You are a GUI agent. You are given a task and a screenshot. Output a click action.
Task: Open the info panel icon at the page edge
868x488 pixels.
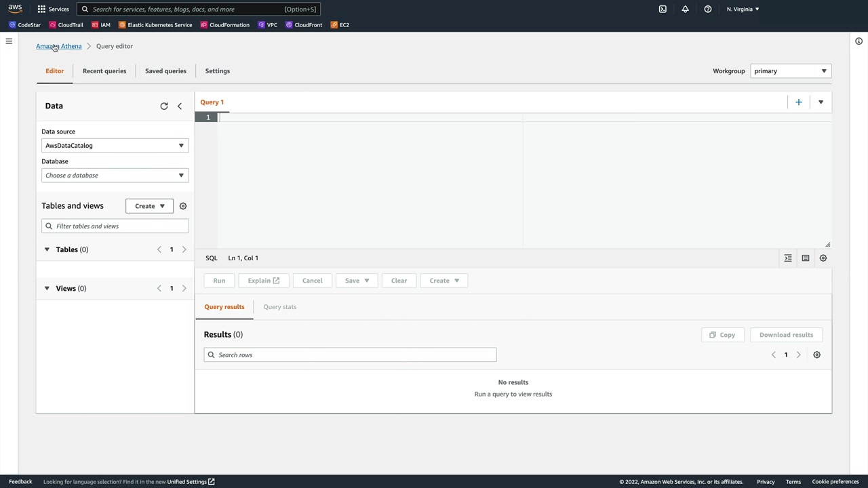point(859,41)
